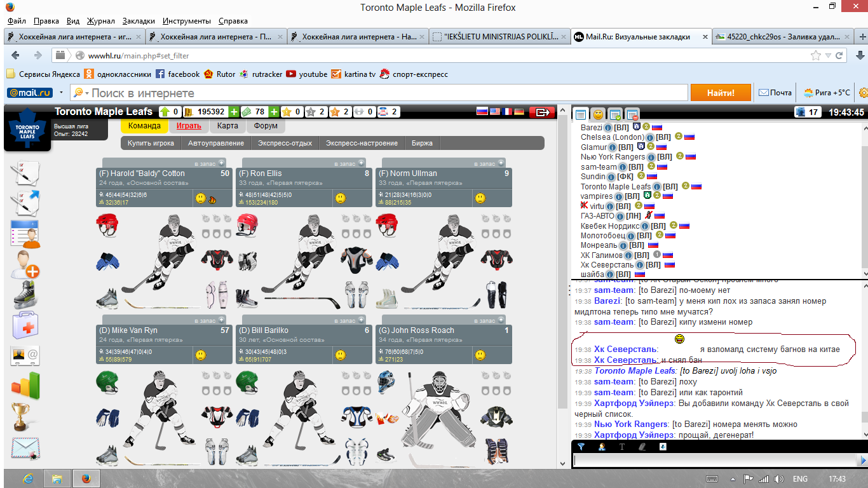Screen dimensions: 868x488
Task: Send John Ross Roach to reserve (в запас)
Action: click(x=489, y=320)
